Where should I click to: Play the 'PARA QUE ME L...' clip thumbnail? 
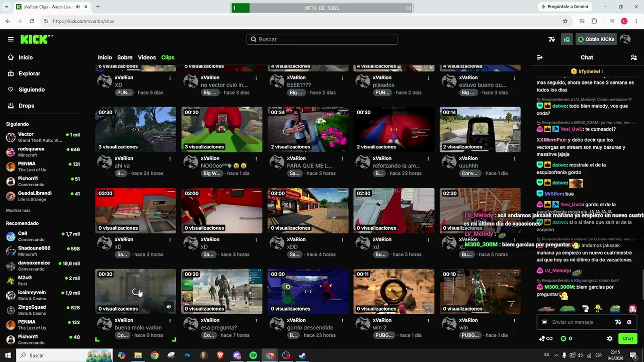(308, 129)
